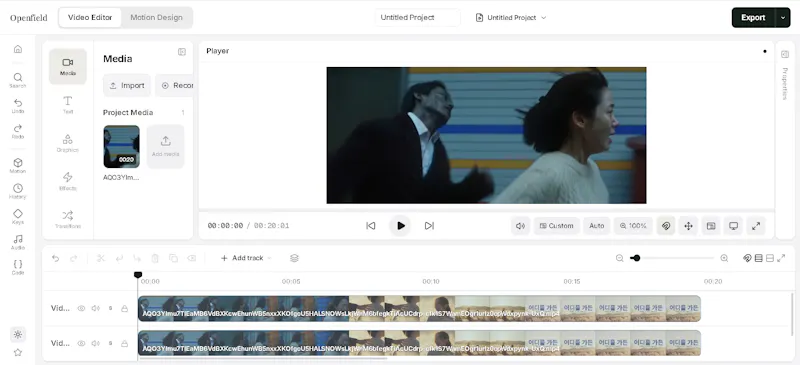Click the star favorites icon

pos(18,352)
